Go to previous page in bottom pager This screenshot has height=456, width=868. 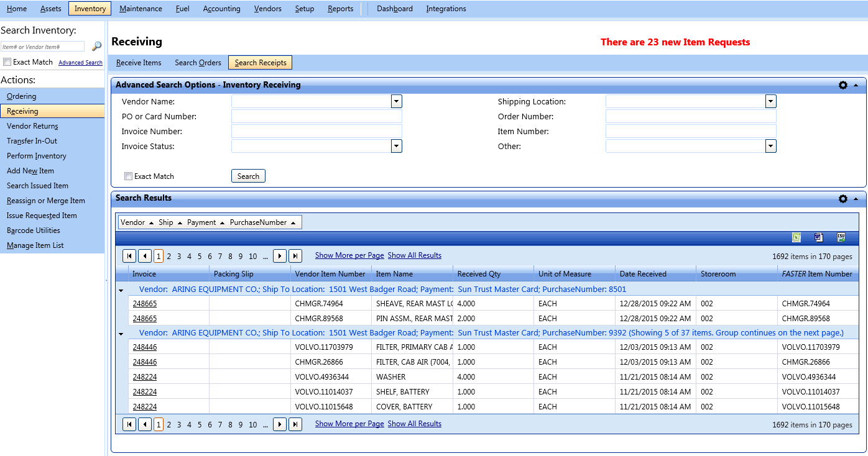pos(145,424)
